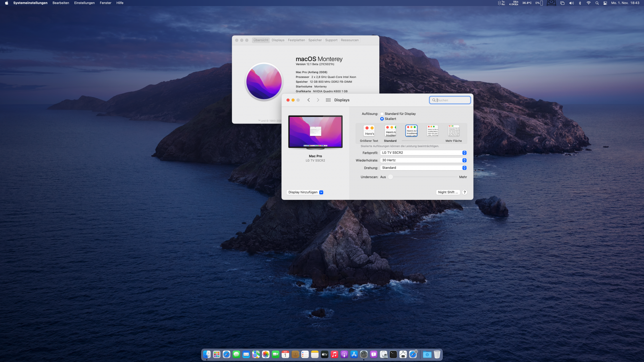
Task: Click the 'Night Shift ...' button
Action: pyautogui.click(x=448, y=192)
